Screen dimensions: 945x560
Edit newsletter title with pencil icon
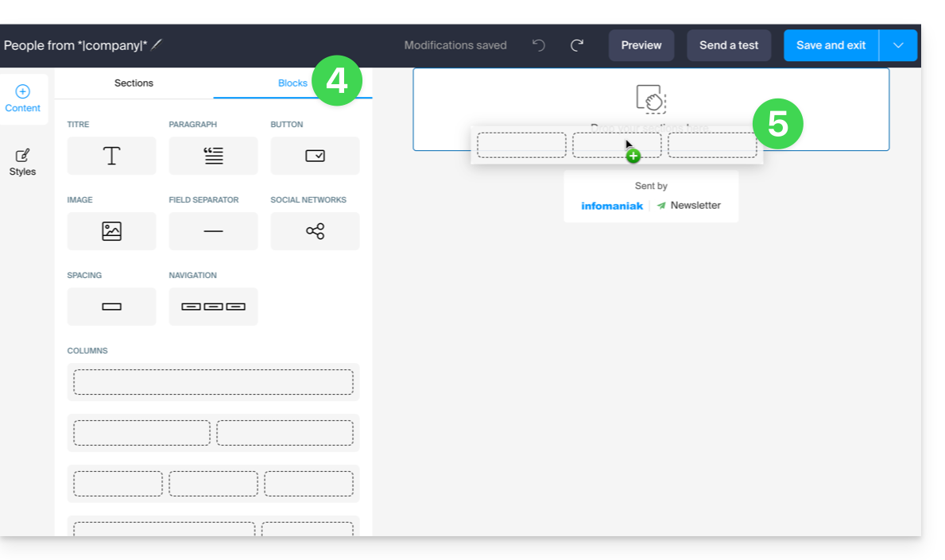coord(157,45)
